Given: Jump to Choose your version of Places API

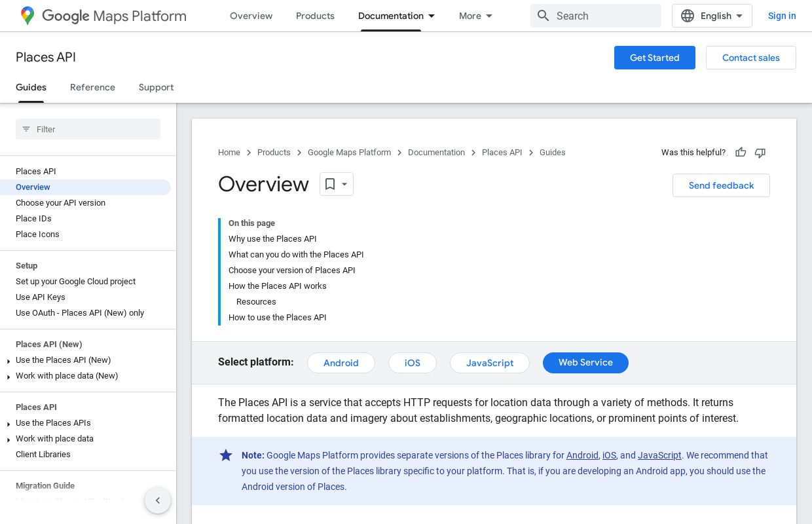Looking at the screenshot, I should click(291, 271).
